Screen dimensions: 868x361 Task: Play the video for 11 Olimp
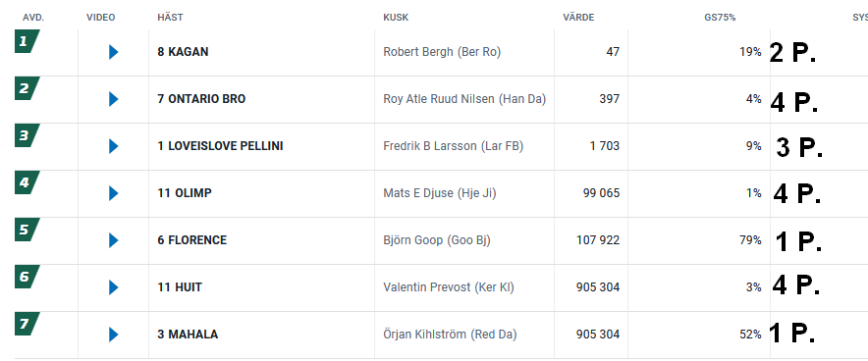pyautogui.click(x=114, y=193)
